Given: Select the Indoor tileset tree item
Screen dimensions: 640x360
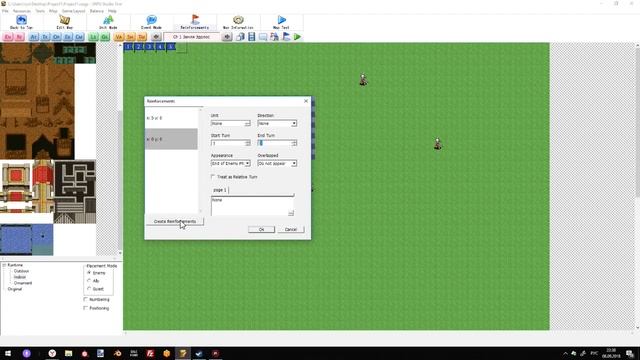Looking at the screenshot, I should coord(20,277).
